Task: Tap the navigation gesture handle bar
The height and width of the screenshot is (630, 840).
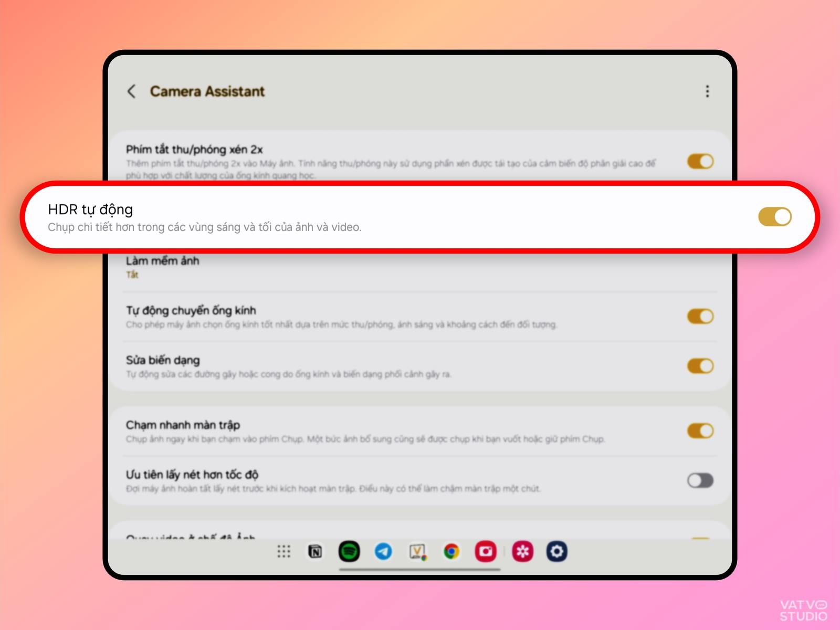Action: [420, 569]
